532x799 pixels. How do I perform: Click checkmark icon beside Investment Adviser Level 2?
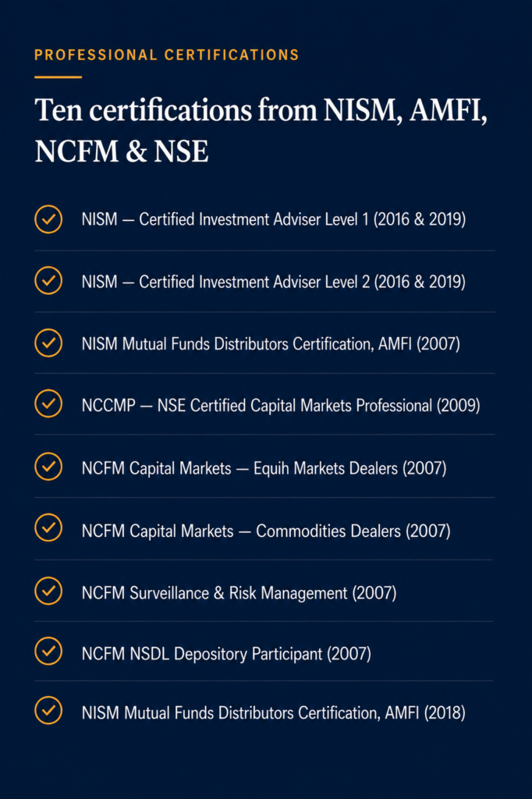tap(48, 281)
